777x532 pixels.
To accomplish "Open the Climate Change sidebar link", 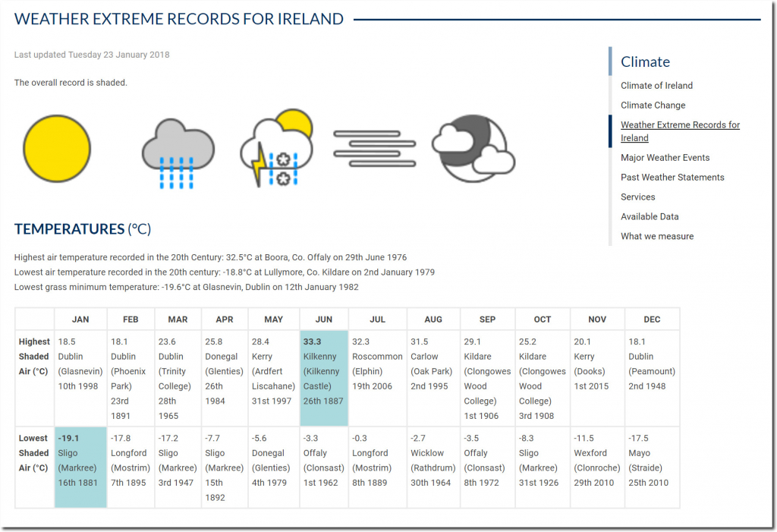I will 653,105.
